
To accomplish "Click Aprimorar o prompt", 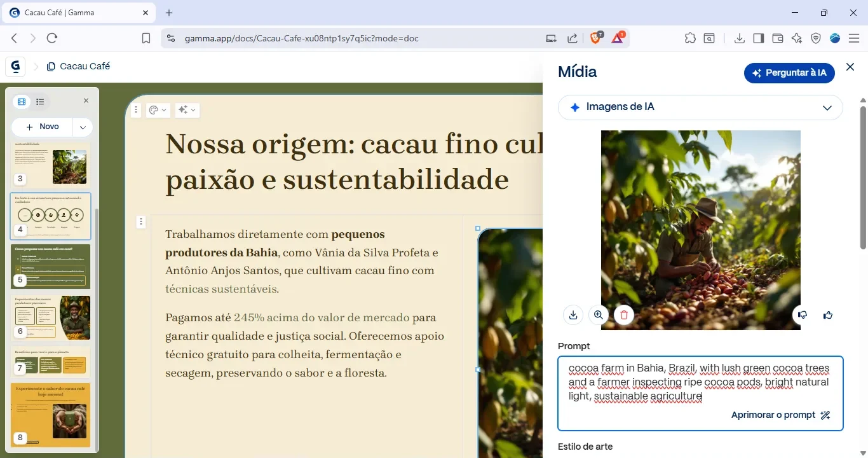I will pyautogui.click(x=781, y=415).
